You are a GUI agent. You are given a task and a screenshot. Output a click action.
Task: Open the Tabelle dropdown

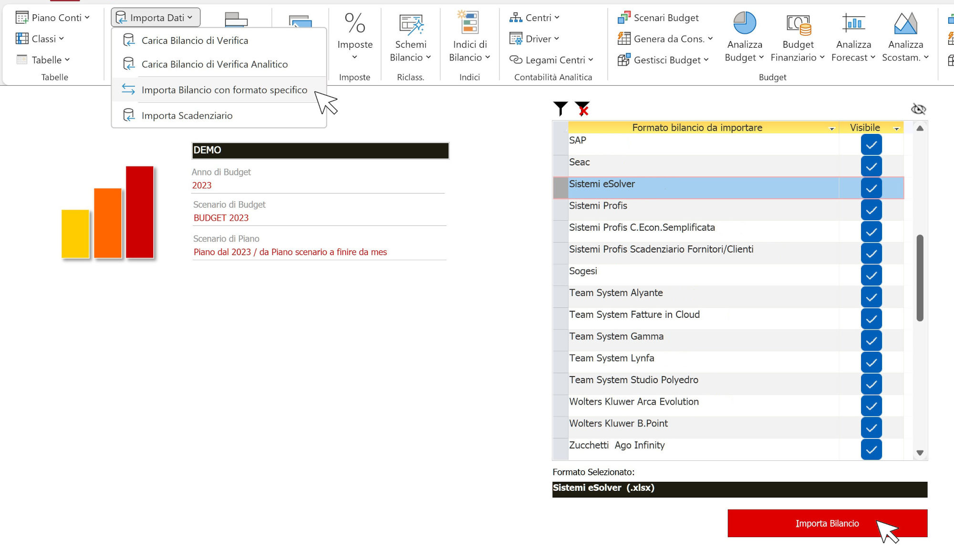pos(67,60)
